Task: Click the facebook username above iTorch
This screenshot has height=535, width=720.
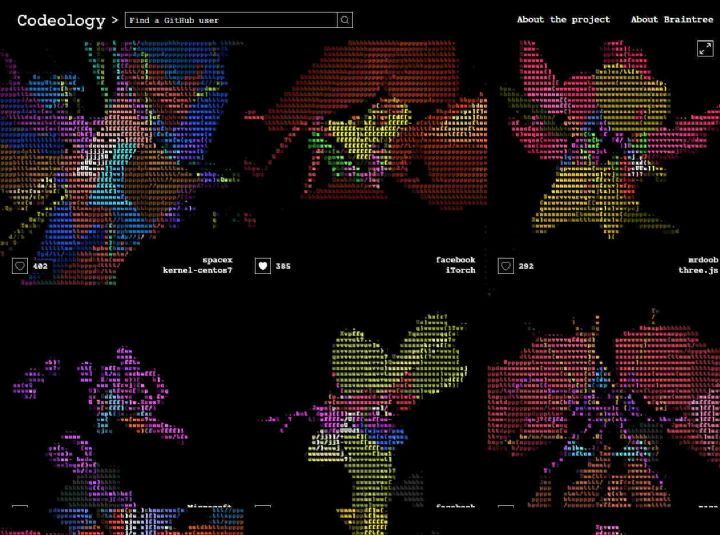Action: coord(455,259)
